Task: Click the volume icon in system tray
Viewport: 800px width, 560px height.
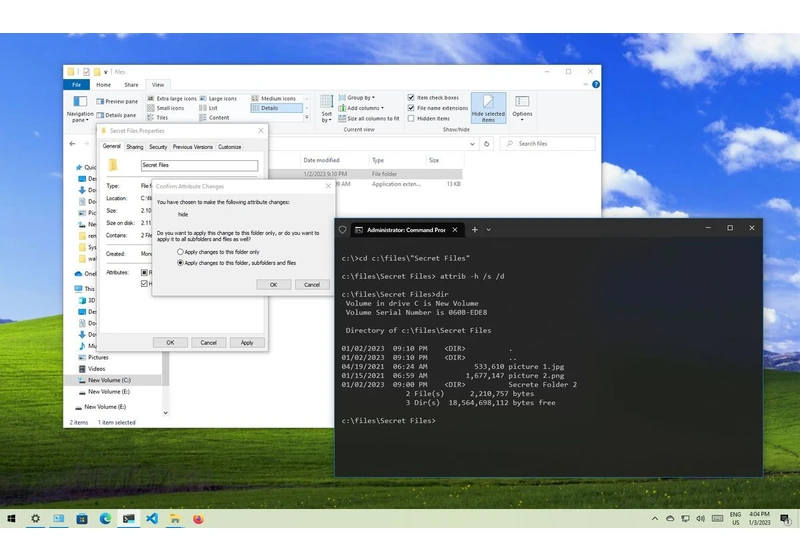Action: (x=701, y=519)
